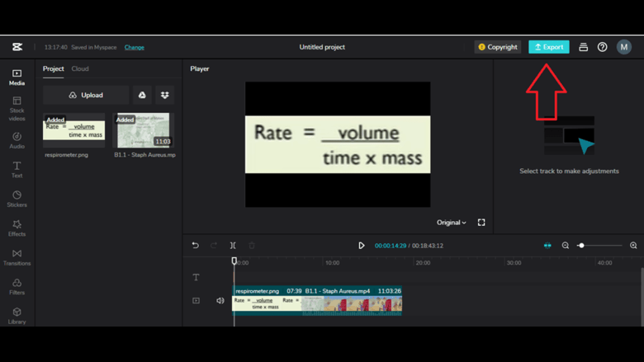Viewport: 644px width, 362px height.
Task: Open the user profile M menu
Action: pos(624,47)
